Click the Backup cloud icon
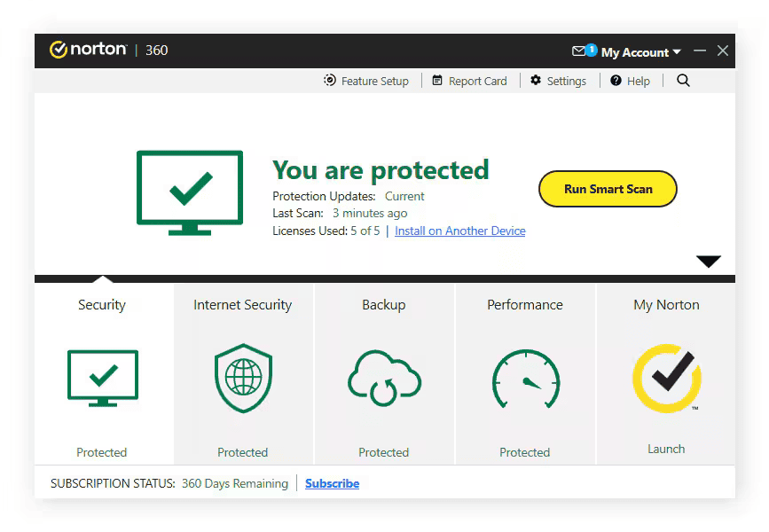 [x=384, y=378]
